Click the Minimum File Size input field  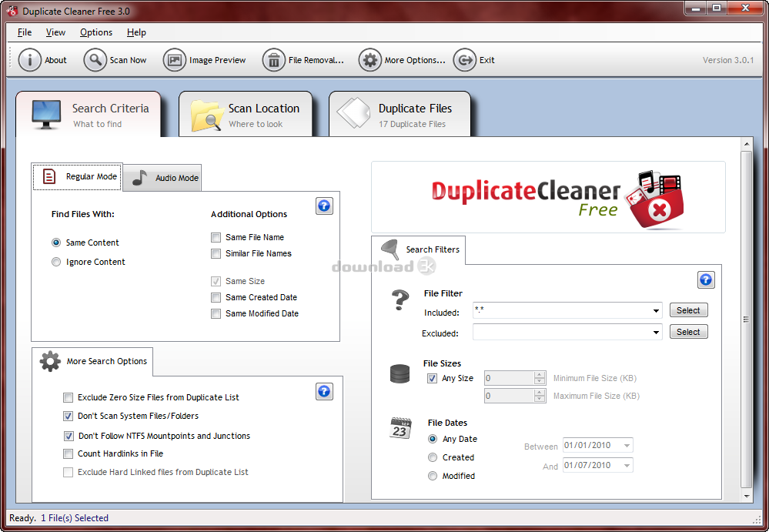click(509, 378)
